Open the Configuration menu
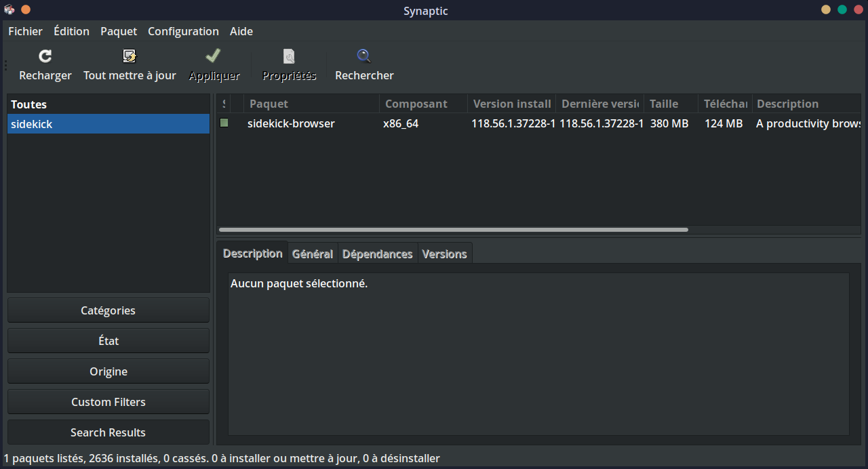Viewport: 868px width, 469px height. [183, 31]
